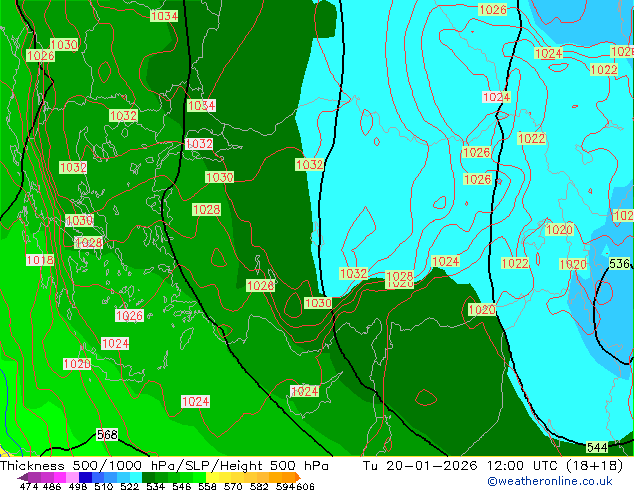Click the legend value 510
Viewport: 634px width, 490px height.
104,486
